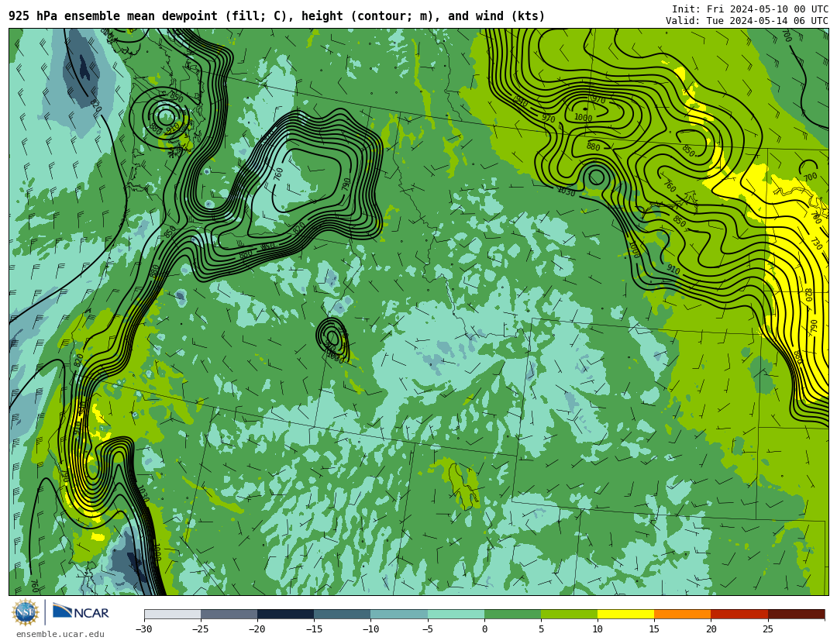
Task: Click the -20 colorbar tick label
Action: pyautogui.click(x=257, y=629)
